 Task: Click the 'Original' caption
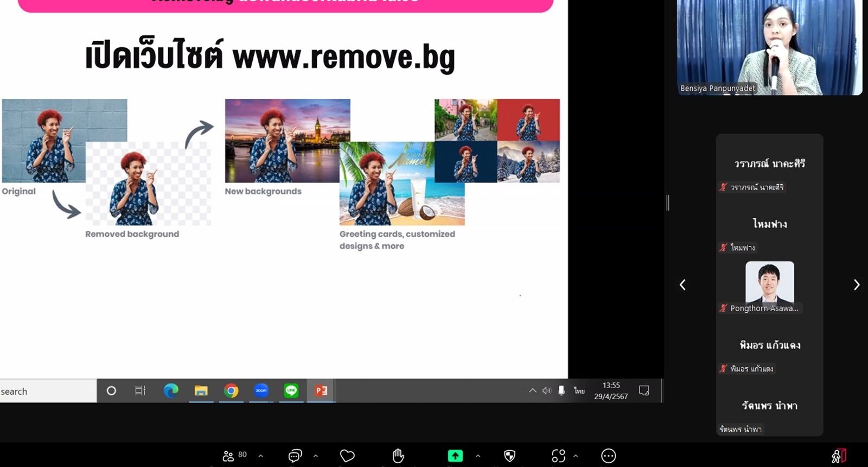(x=18, y=191)
